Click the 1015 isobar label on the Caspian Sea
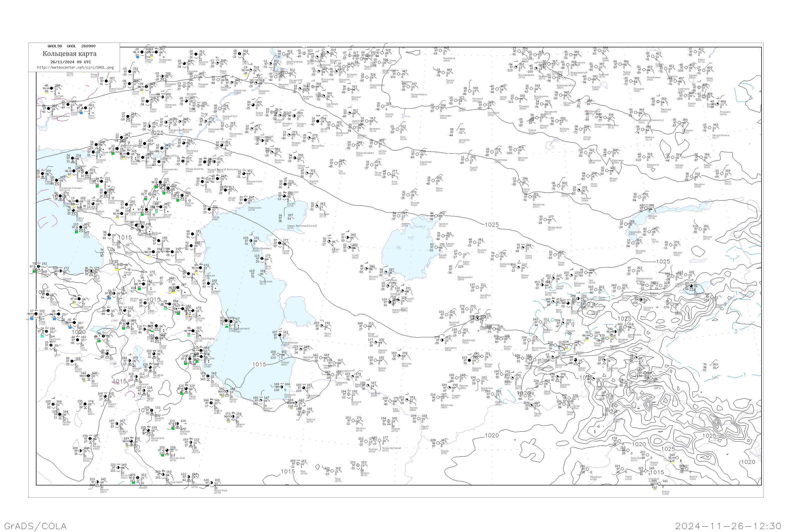This screenshot has width=798, height=532. pyautogui.click(x=259, y=364)
